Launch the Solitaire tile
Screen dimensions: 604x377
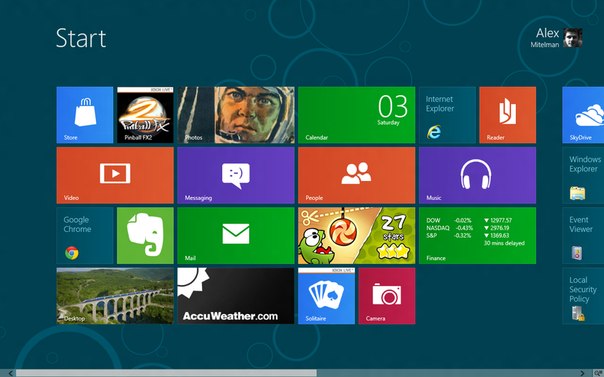pos(326,296)
